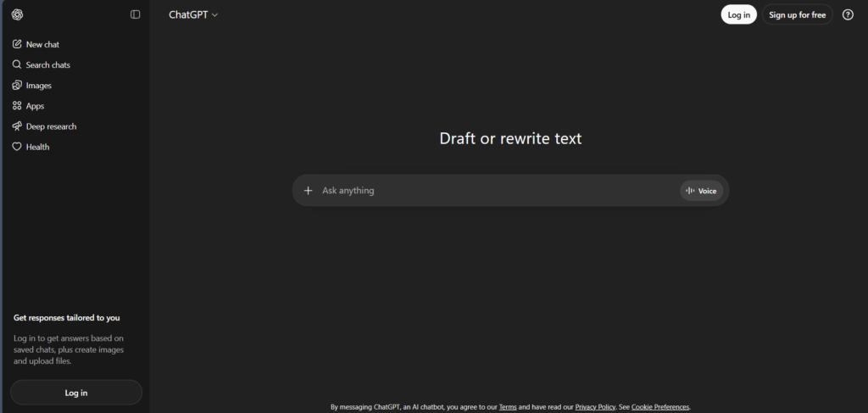Screen dimensions: 868x413
Task: Click the OpenAI logo icon
Action: [17, 14]
